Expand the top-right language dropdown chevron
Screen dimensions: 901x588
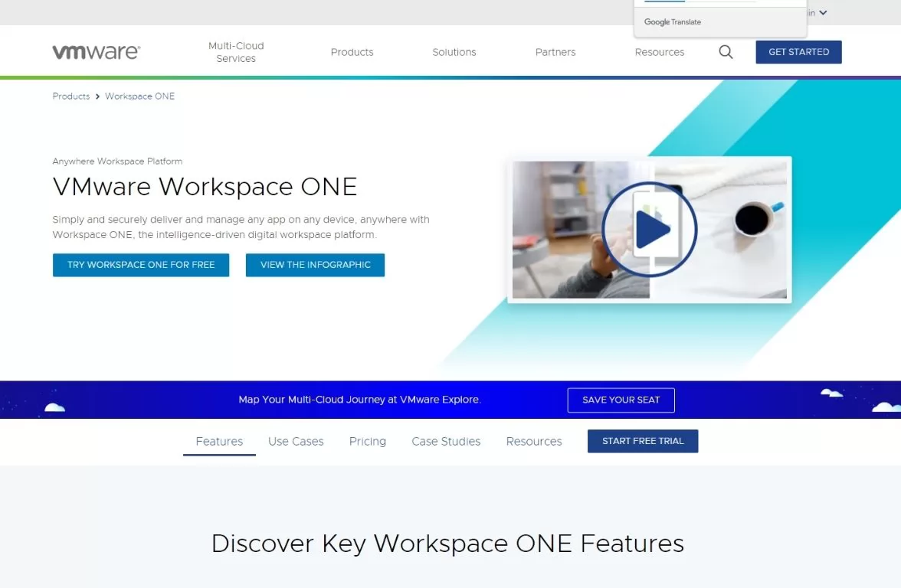[823, 12]
